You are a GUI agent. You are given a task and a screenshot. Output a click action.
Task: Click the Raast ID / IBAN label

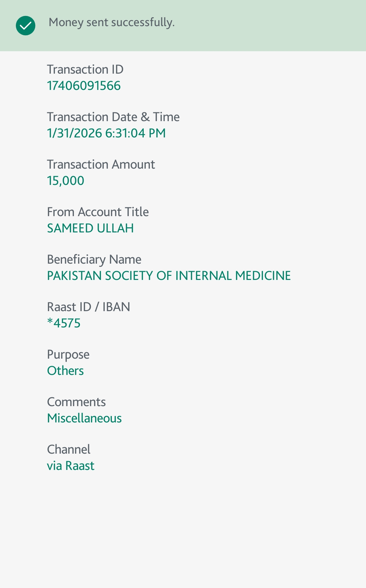(88, 307)
